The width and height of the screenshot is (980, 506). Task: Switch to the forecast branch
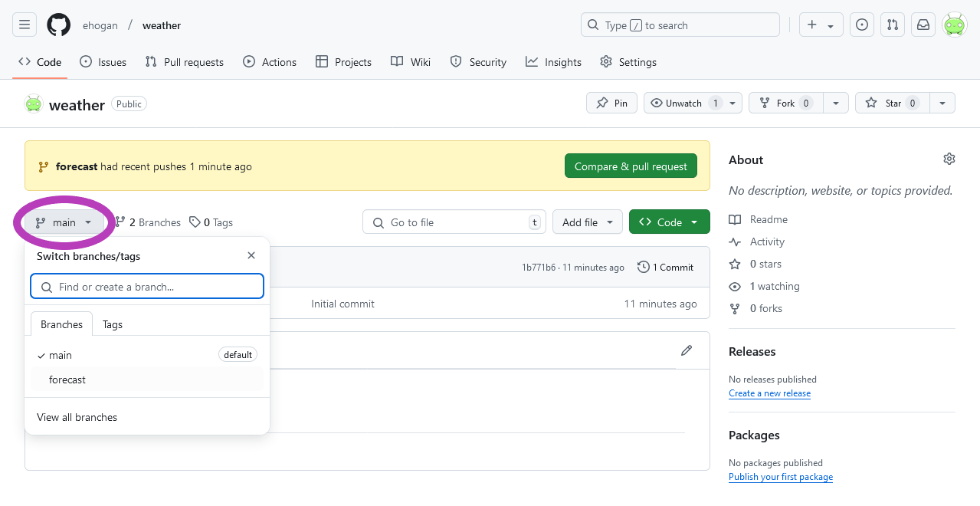click(147, 379)
